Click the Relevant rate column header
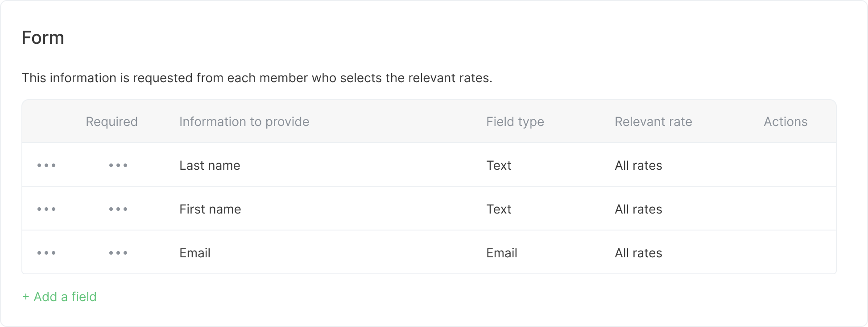 pyautogui.click(x=653, y=122)
